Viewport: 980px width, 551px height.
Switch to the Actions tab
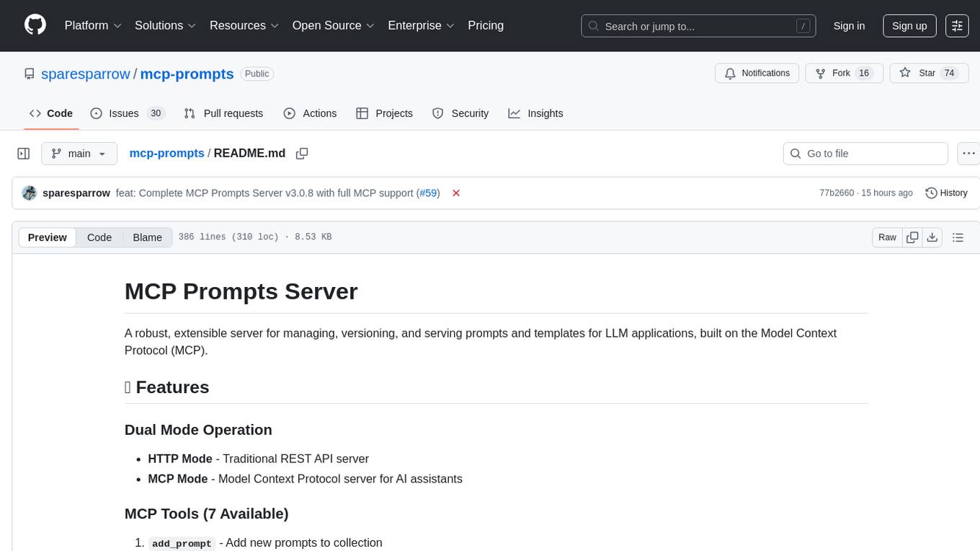[310, 113]
